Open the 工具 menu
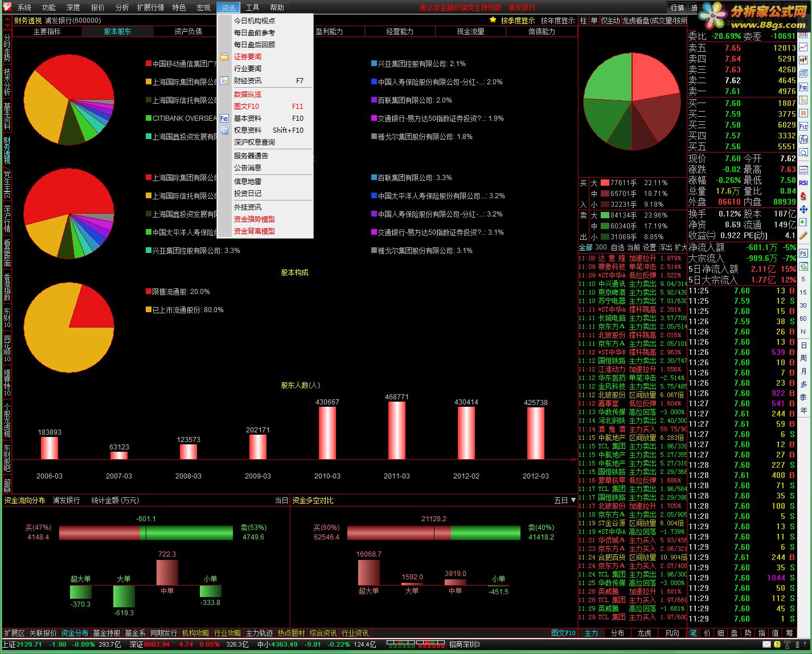The height and width of the screenshot is (654, 812). click(x=252, y=7)
